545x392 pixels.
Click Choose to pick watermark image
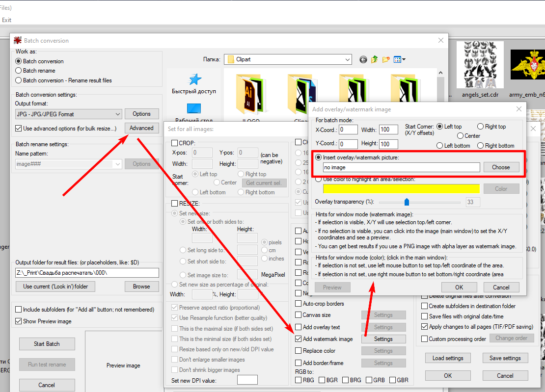pos(501,167)
